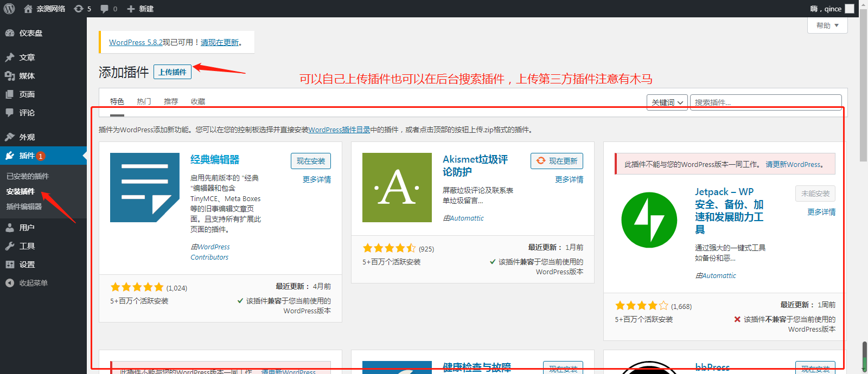Open the comments bubble icon in admin bar
This screenshot has width=868, height=374.
(x=105, y=9)
